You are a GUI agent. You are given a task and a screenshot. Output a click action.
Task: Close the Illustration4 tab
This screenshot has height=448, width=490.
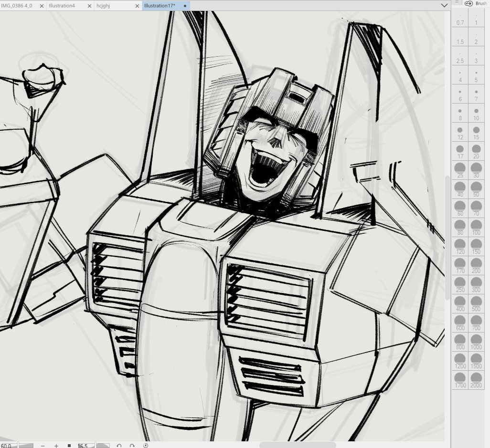(89, 6)
